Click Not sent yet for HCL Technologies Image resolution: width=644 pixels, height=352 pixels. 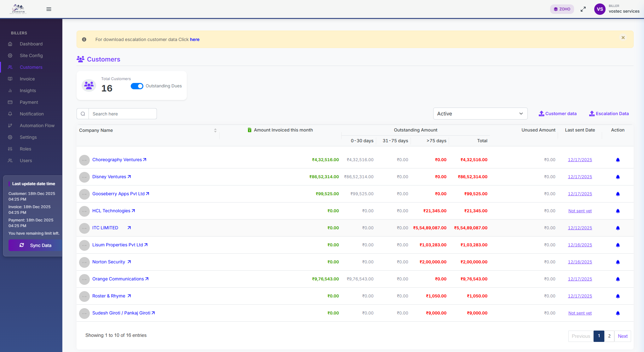(x=580, y=211)
